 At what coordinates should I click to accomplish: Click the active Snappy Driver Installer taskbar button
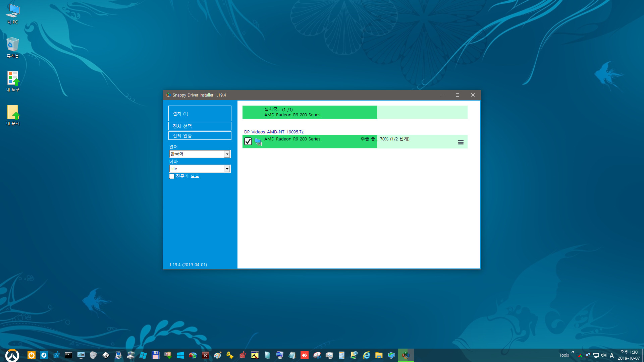(406, 355)
